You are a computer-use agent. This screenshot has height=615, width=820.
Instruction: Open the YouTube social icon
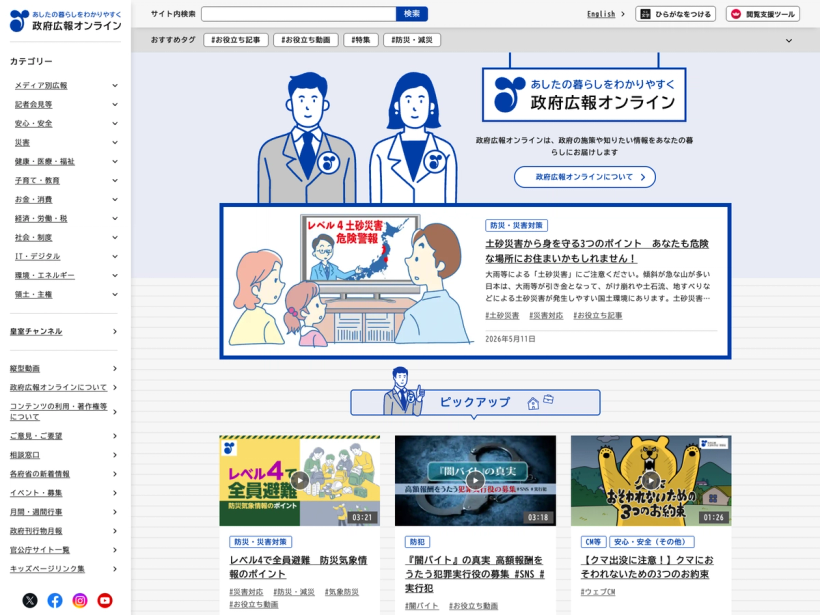pyautogui.click(x=105, y=600)
